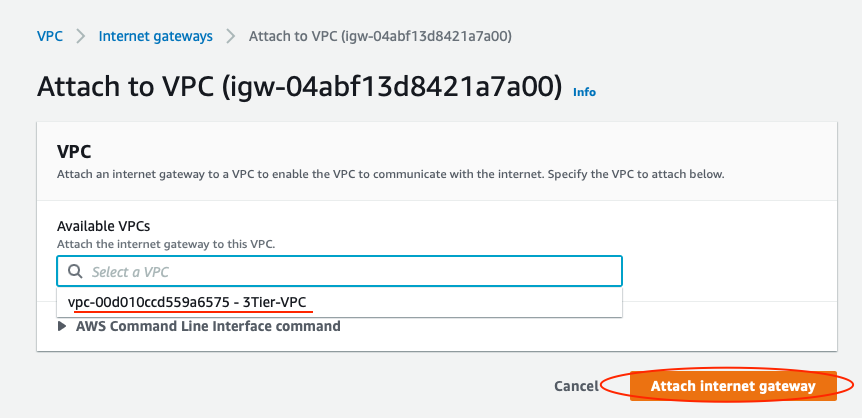Click the Available VPCs field label
This screenshot has height=418, width=862.
[x=103, y=226]
